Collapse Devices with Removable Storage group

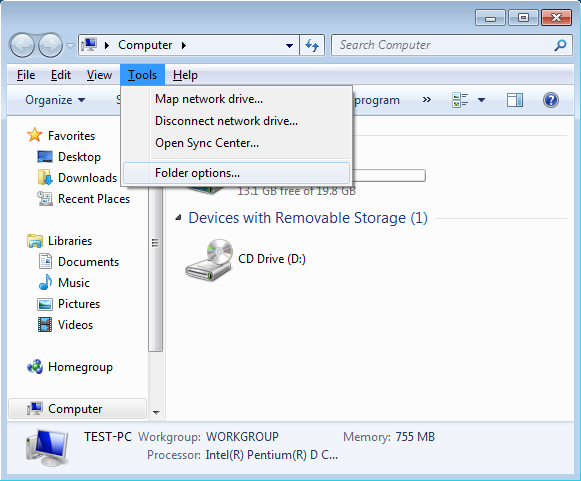point(179,218)
